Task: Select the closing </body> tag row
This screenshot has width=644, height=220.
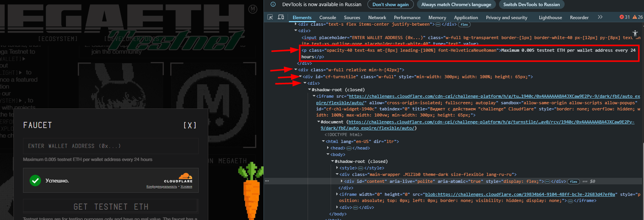Action: click(338, 214)
